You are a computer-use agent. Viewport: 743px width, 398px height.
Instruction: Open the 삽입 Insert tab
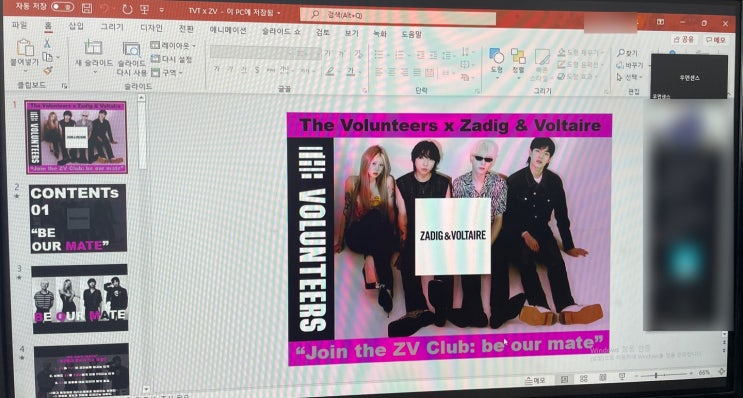[76, 26]
